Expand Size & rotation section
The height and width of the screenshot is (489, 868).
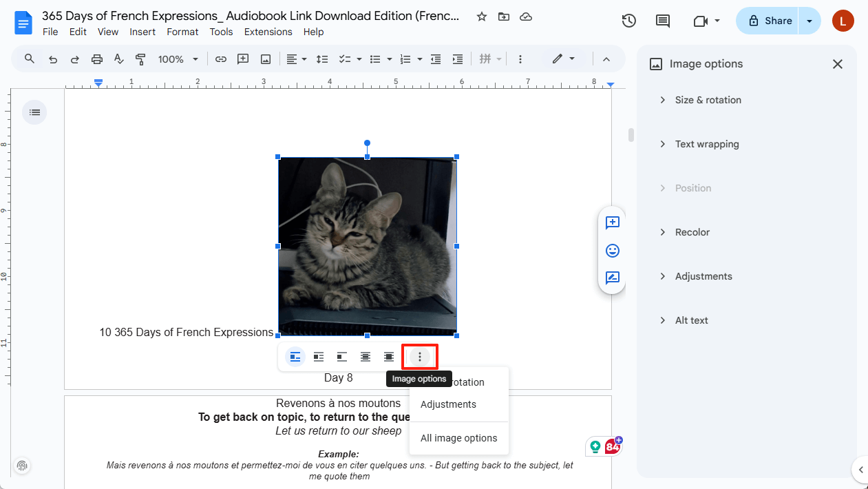coord(708,100)
